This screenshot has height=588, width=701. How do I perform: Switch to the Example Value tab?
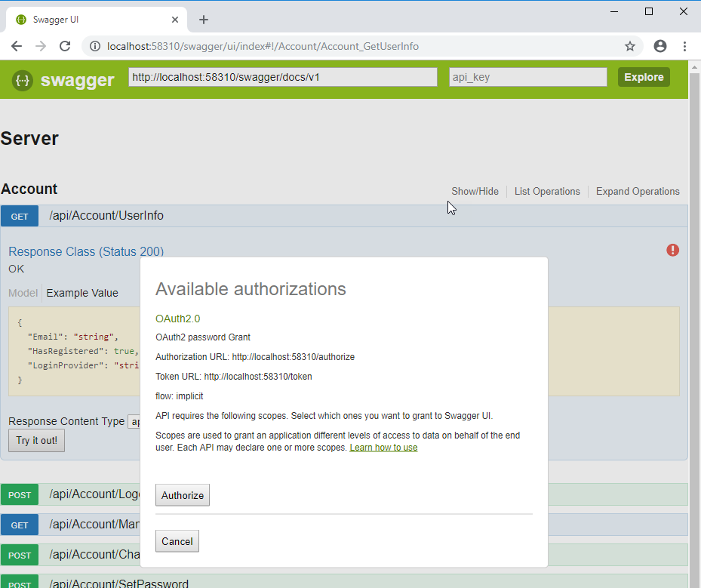coord(82,293)
